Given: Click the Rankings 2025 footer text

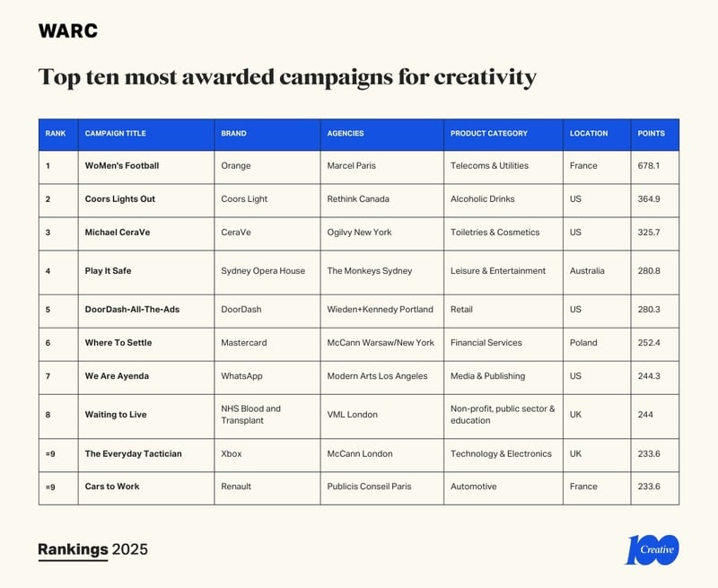Looking at the screenshot, I should pos(92,549).
